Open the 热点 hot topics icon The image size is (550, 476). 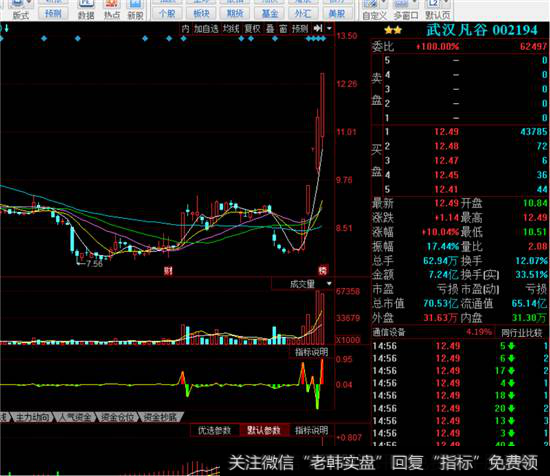(112, 10)
